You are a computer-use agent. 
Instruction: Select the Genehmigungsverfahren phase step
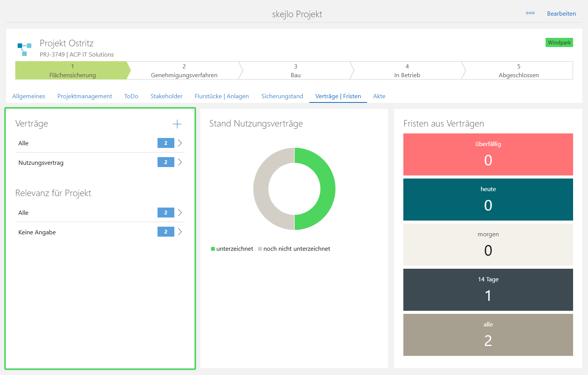(x=184, y=71)
